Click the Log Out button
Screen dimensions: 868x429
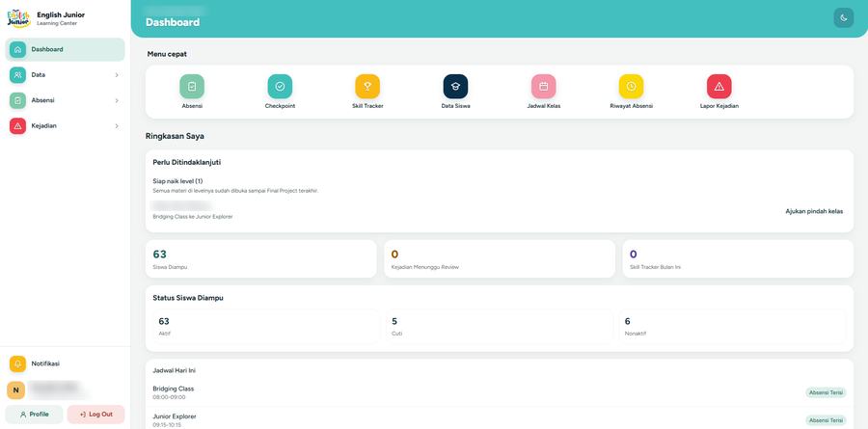pyautogui.click(x=95, y=414)
